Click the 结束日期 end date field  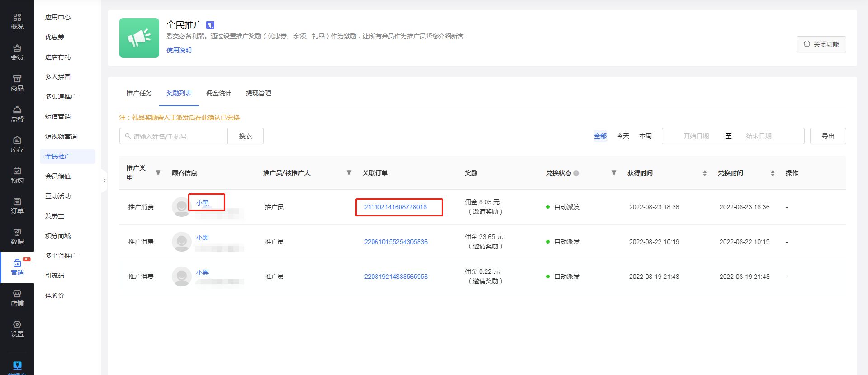click(759, 136)
